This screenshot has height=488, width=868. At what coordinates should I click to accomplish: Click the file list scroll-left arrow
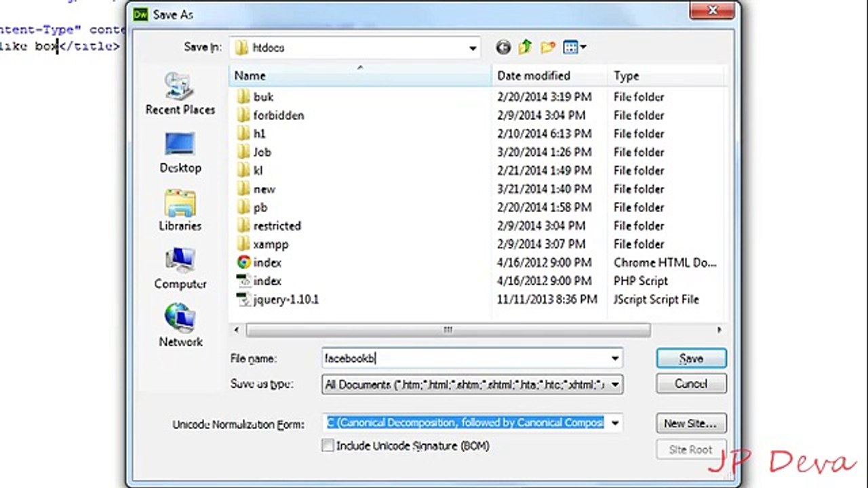click(x=237, y=330)
